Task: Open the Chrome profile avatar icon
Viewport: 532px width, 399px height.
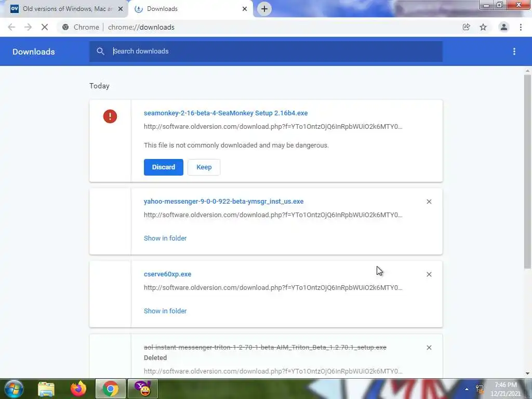Action: coord(504,27)
